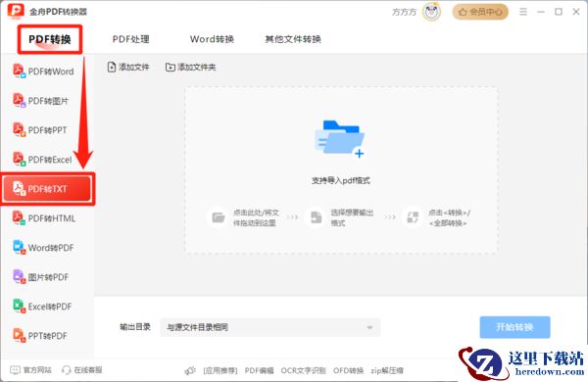Click the 添加文件夹 add folder icon

[171, 68]
